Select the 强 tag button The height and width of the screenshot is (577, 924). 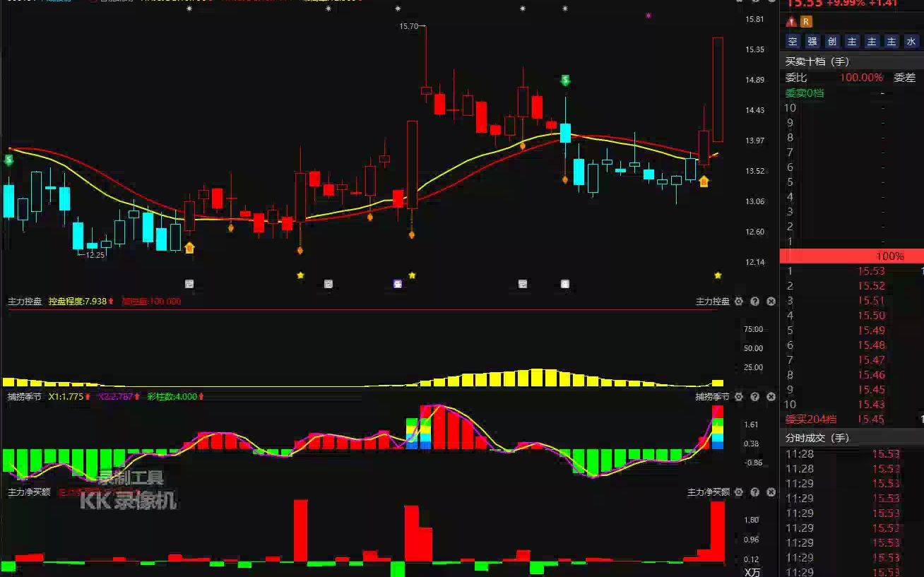812,42
